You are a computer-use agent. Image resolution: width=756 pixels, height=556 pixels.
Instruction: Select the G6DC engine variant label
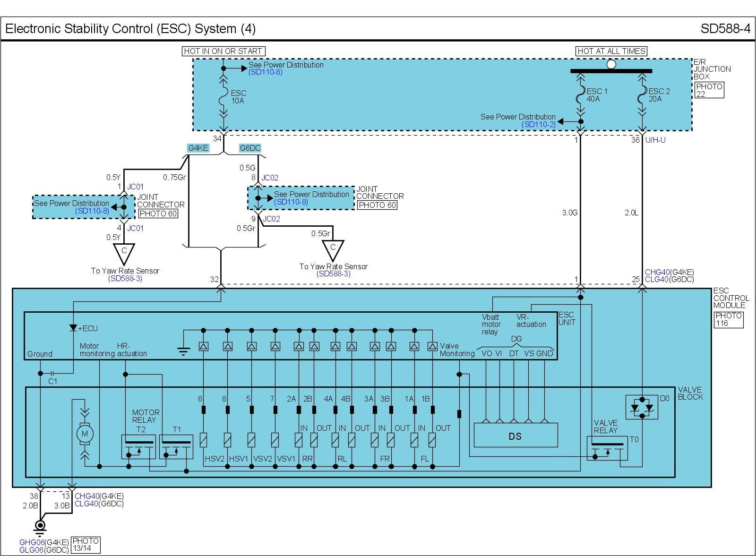[x=250, y=148]
